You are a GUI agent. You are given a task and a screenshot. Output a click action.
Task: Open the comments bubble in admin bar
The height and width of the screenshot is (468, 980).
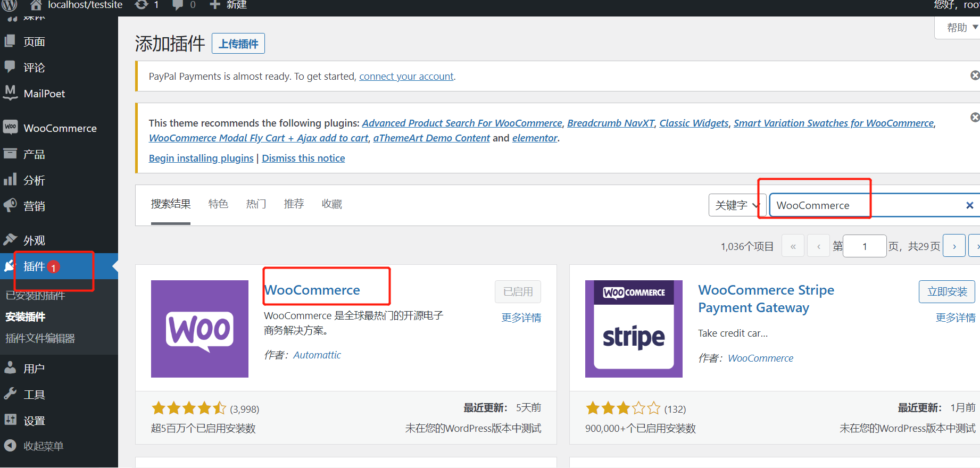pos(178,5)
